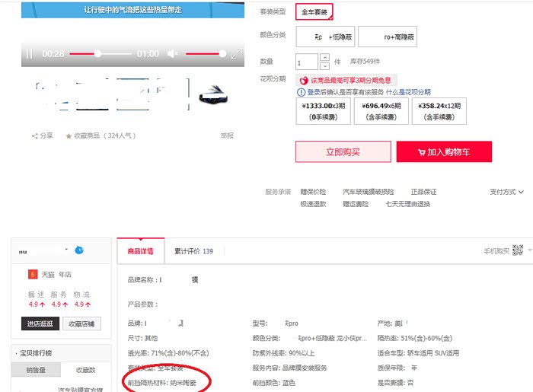Pause the product video
Screen dimensions: 533x392
(x=30, y=54)
